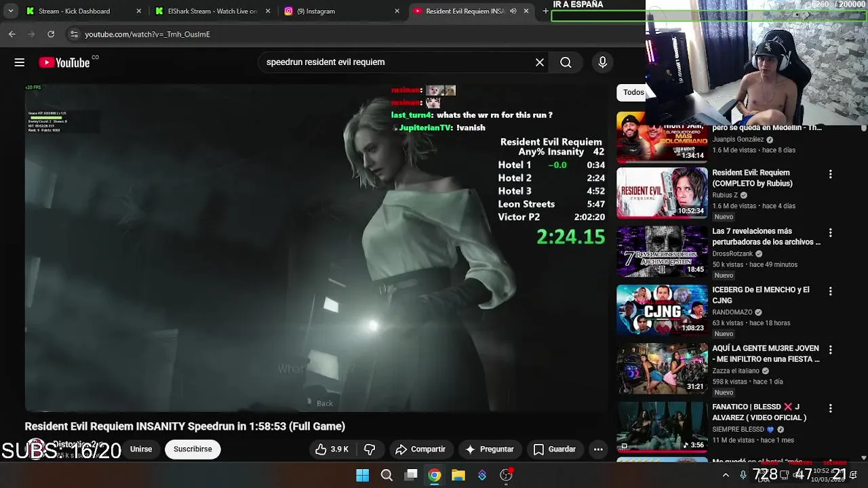Open Juanpis González 1:34:14 video thumbnail

(662, 137)
